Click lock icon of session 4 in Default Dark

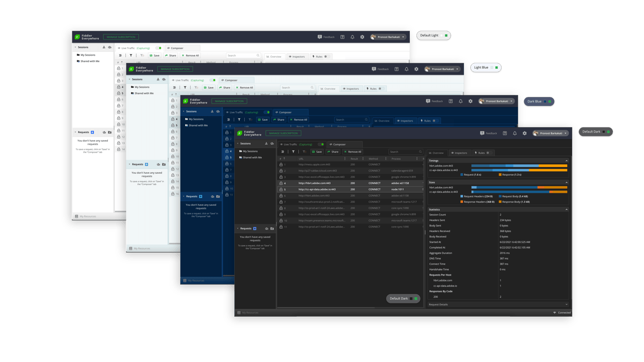281,183
